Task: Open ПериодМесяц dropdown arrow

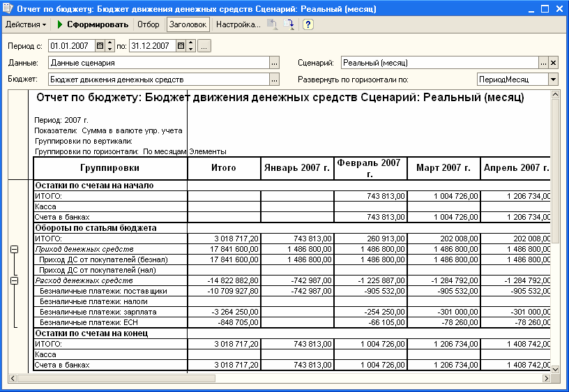Action: tap(553, 80)
